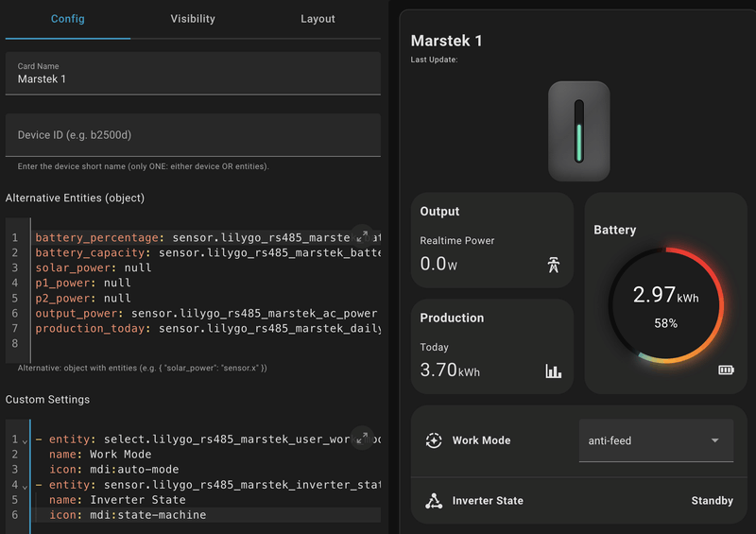Click empty line 8 in entities editor
Screen dimensions: 756x534
tap(207, 343)
